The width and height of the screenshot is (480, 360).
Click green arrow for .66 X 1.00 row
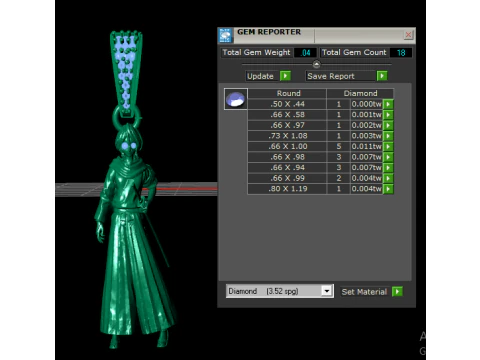[388, 147]
